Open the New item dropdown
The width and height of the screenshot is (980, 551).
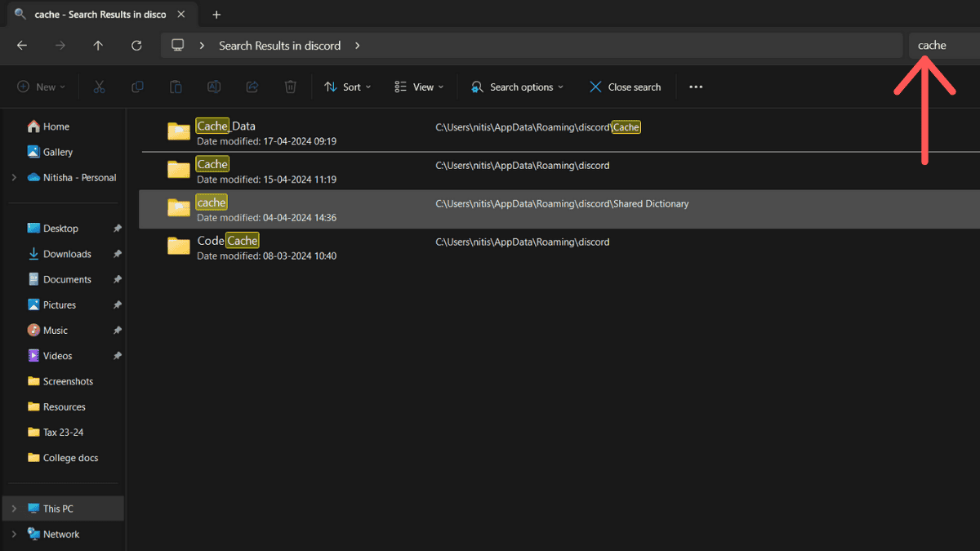point(42,87)
